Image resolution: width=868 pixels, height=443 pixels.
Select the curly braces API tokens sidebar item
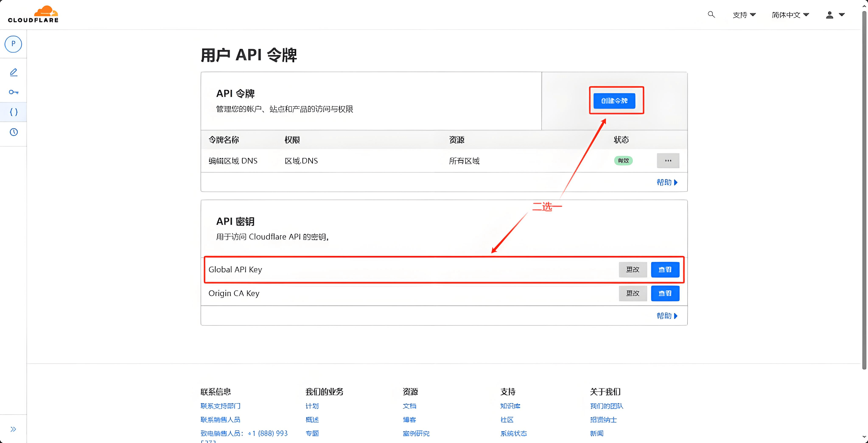[x=14, y=112]
